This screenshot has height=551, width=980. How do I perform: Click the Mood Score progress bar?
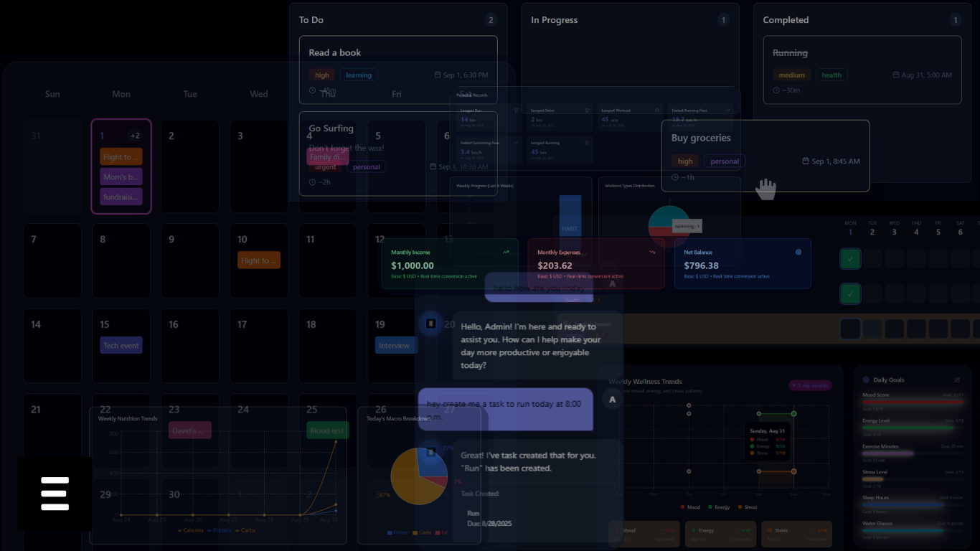[x=913, y=402]
